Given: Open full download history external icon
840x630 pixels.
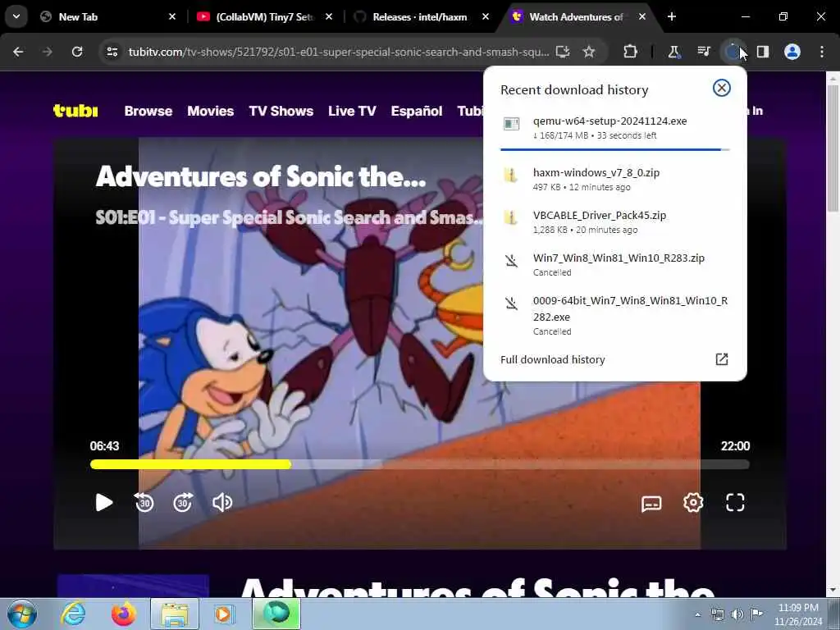Looking at the screenshot, I should 722,359.
